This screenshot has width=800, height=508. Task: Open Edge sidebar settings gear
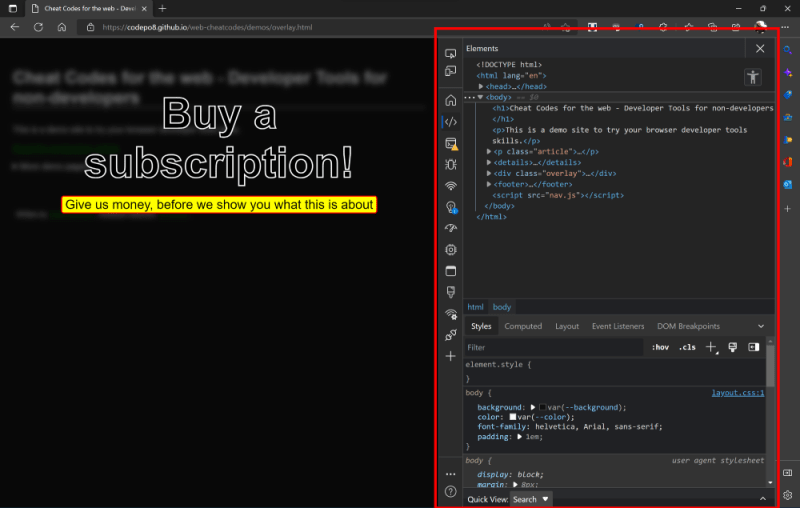tap(788, 495)
